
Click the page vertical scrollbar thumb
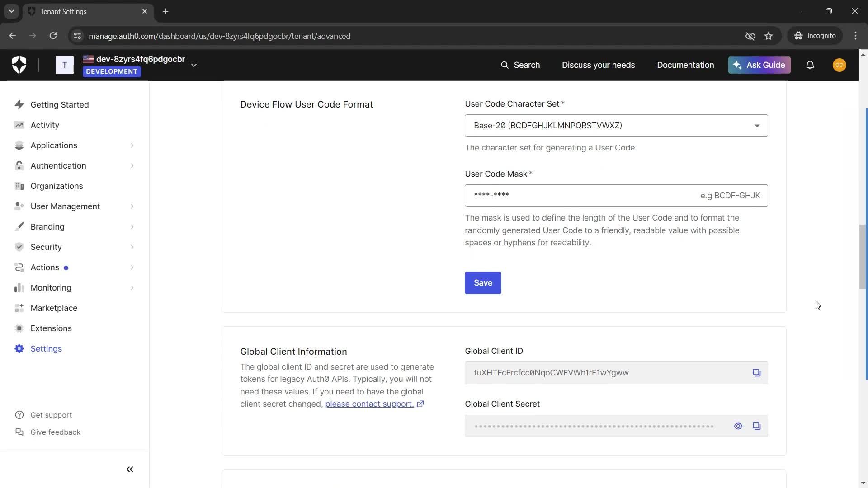coord(863,257)
